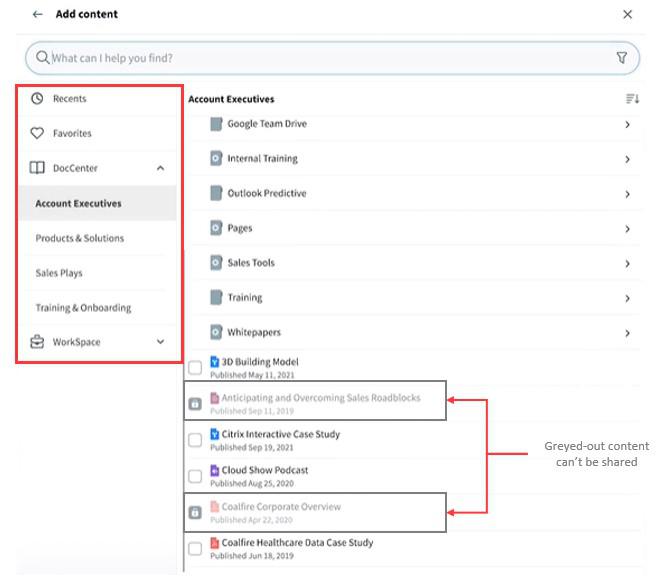Tick the Cloud Show Podcast checkbox
This screenshot has width=667, height=583.
pyautogui.click(x=195, y=476)
